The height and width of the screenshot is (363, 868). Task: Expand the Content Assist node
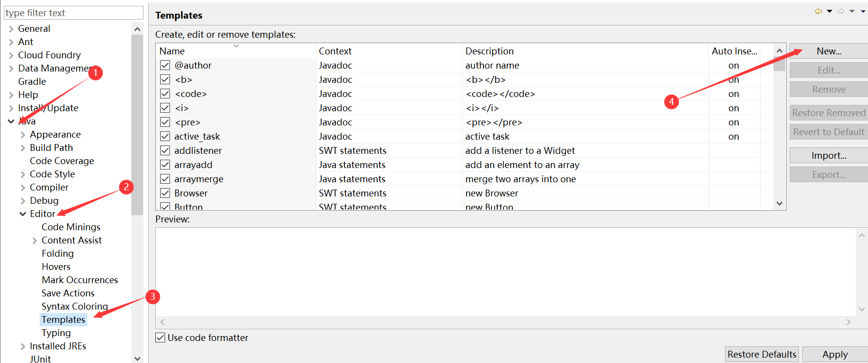(x=34, y=240)
